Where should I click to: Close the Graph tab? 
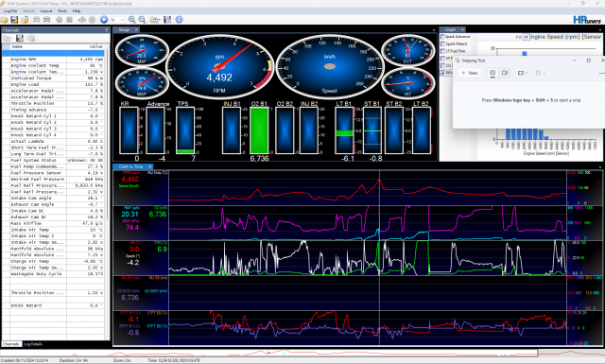(462, 29)
